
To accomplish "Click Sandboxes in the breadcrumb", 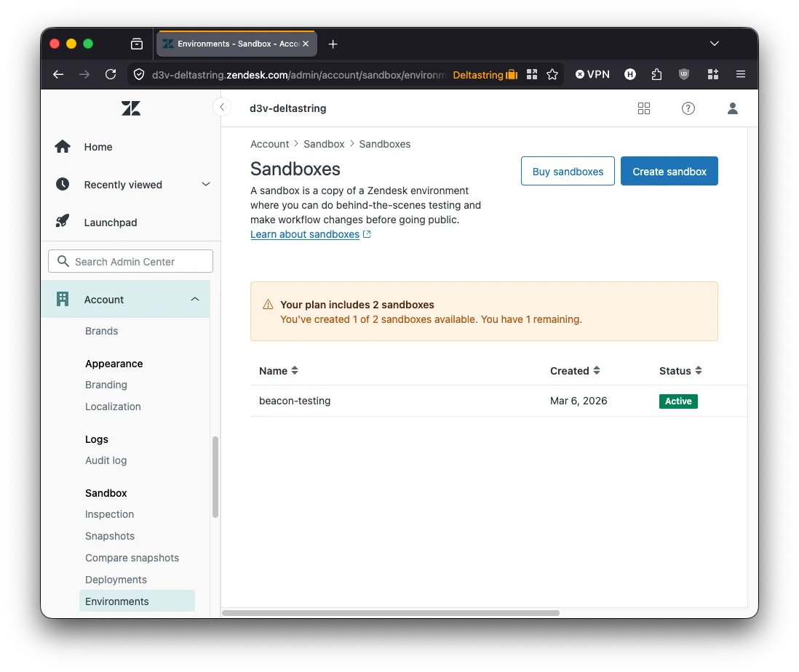I will pyautogui.click(x=385, y=144).
